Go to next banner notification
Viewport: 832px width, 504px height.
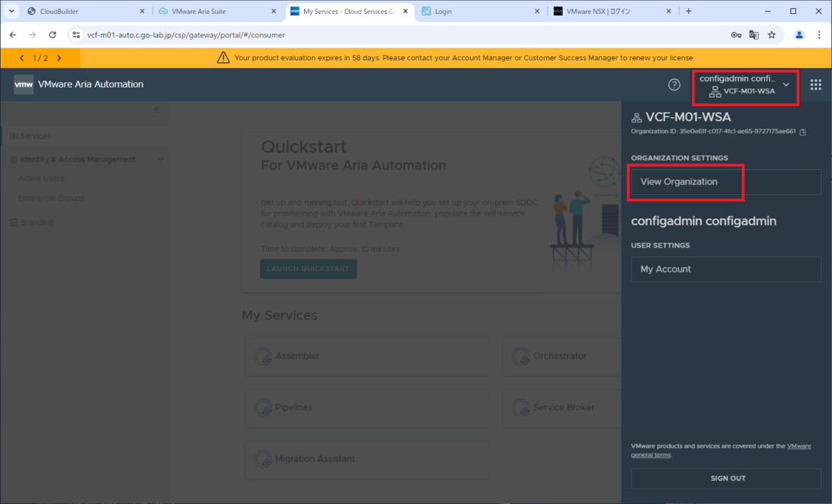[59, 58]
